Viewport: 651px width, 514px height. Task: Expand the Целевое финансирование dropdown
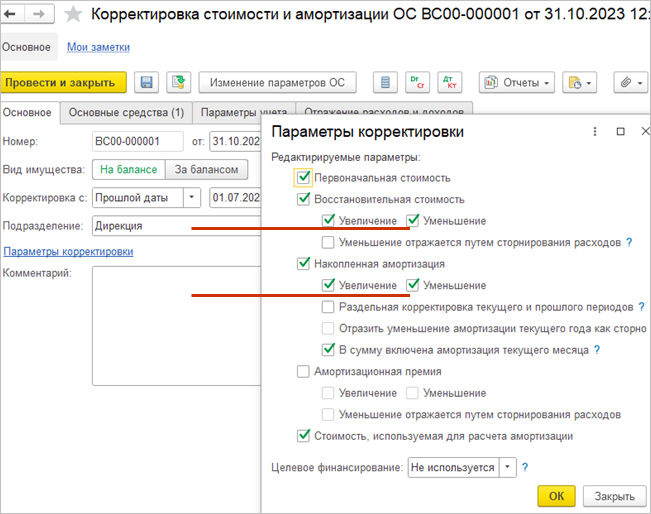(x=508, y=466)
